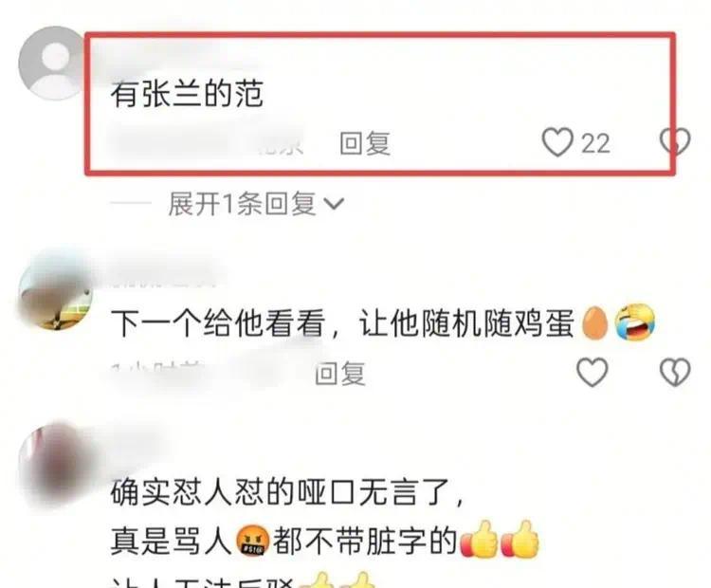The image size is (711, 588).
Task: Reply to the '有张兰的范' comment
Action: pos(366,143)
